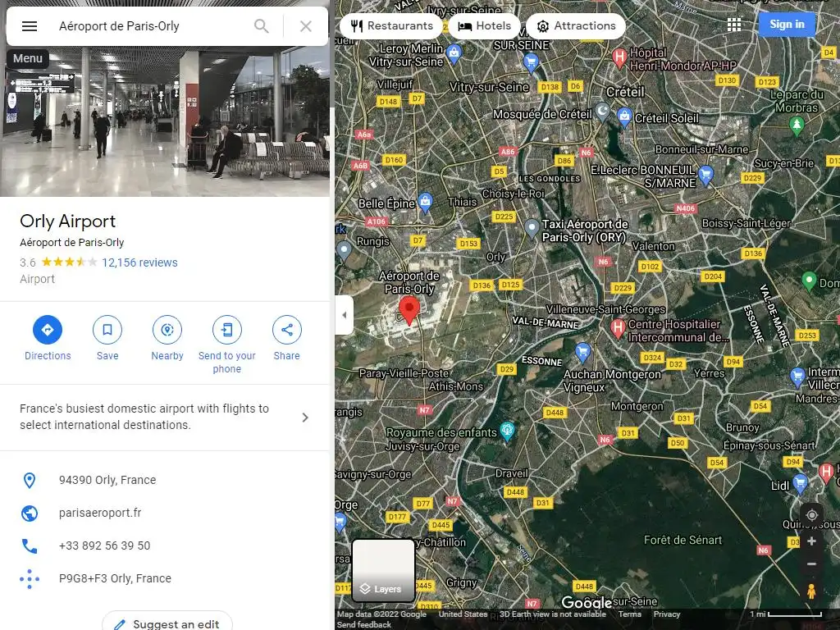Click the Sign in button
The image size is (840, 630).
787,24
